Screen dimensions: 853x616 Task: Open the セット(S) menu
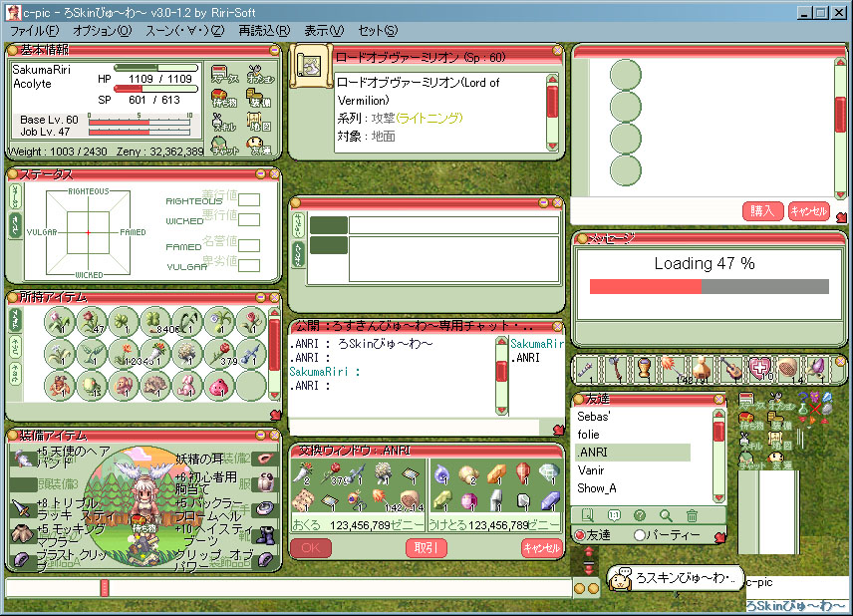click(x=378, y=31)
